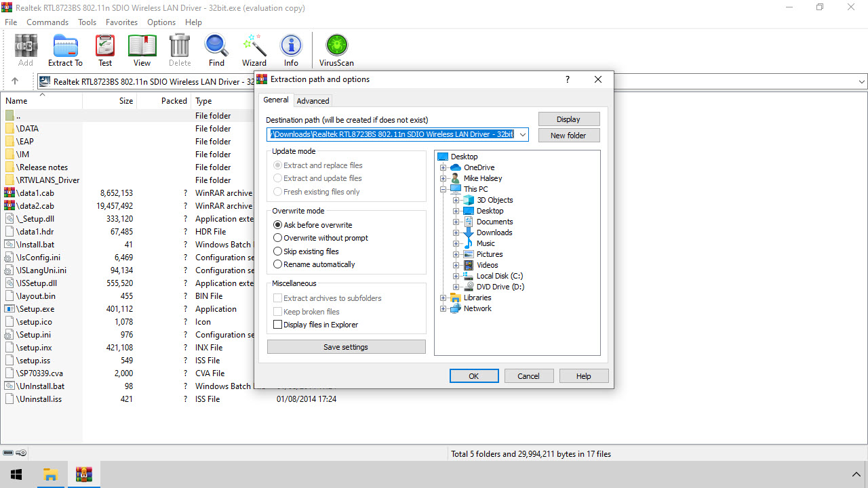Screen dimensions: 868x488
Task: Open the Options menu
Action: click(161, 22)
